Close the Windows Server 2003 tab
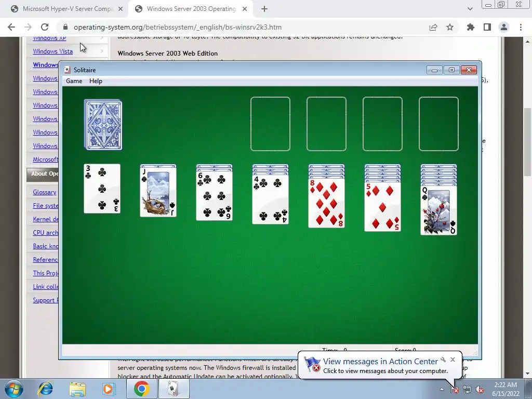This screenshot has width=532, height=399. click(x=245, y=9)
